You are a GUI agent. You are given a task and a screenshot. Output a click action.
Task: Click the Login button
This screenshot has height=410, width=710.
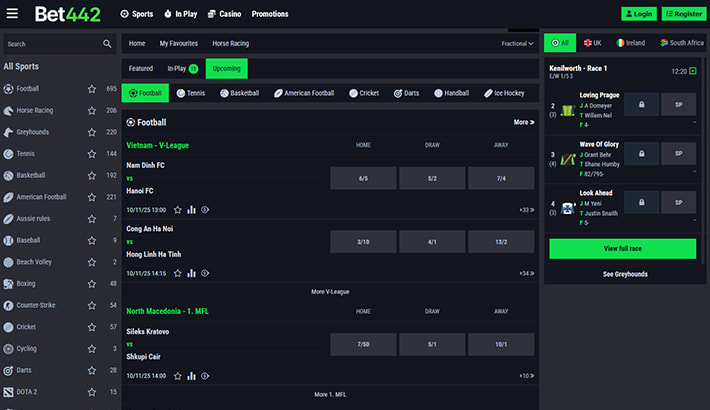pyautogui.click(x=639, y=14)
